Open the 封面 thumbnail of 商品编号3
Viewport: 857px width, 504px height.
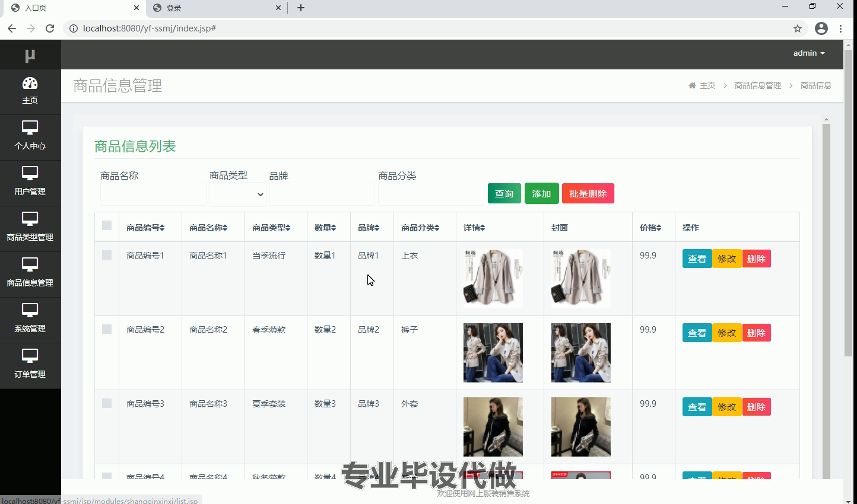(581, 427)
